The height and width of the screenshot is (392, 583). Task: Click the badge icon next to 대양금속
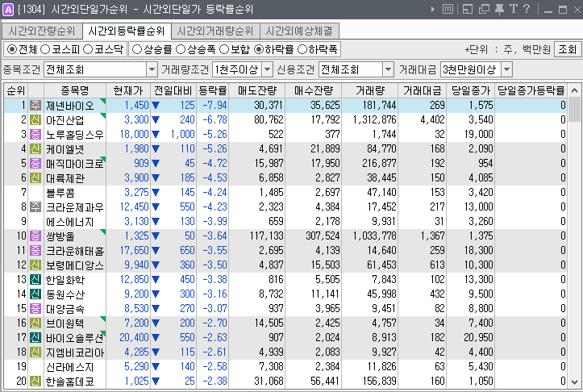pyautogui.click(x=35, y=308)
